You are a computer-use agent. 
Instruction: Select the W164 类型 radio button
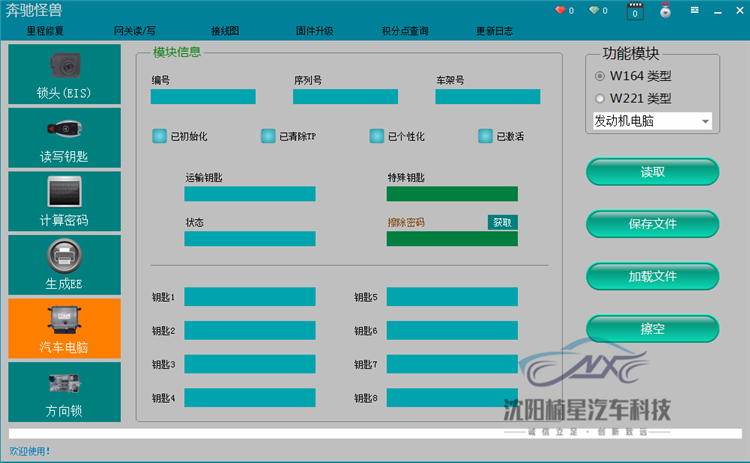pos(600,76)
